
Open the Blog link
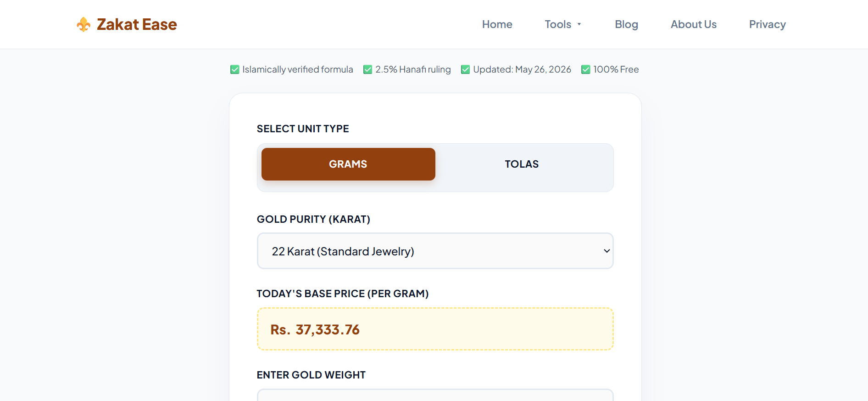coord(626,24)
